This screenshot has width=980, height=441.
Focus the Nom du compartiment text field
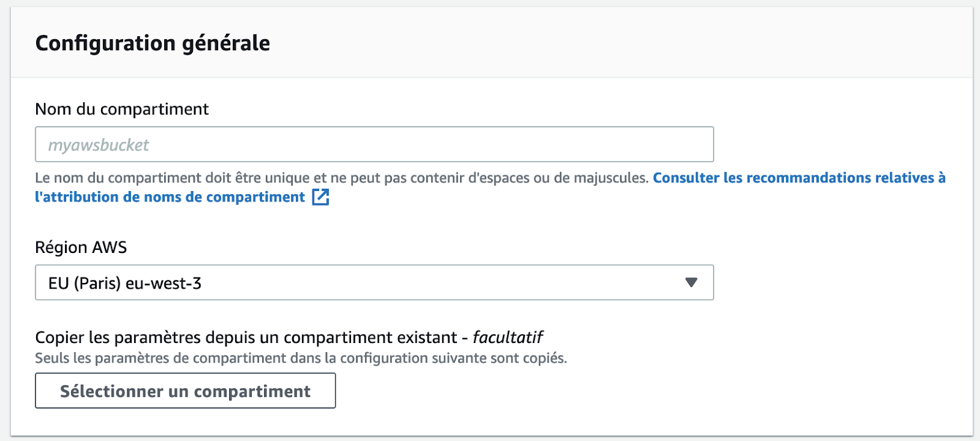[x=374, y=145]
